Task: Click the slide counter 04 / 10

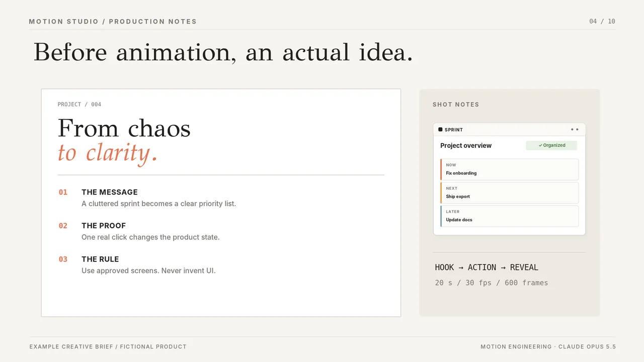Action: (602, 21)
